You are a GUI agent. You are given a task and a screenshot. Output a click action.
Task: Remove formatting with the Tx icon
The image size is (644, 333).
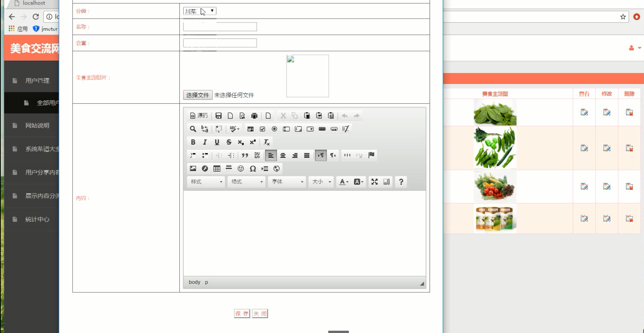click(x=267, y=142)
